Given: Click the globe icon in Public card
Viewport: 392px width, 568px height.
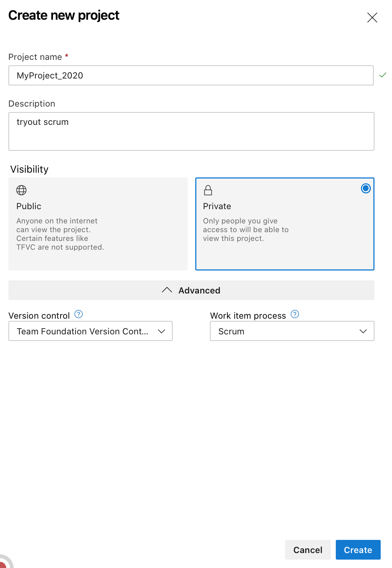Looking at the screenshot, I should 22,190.
